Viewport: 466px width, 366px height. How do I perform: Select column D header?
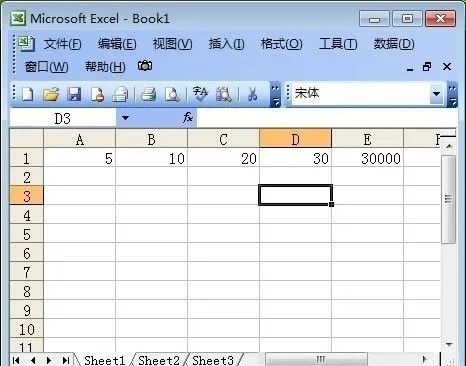coord(296,139)
